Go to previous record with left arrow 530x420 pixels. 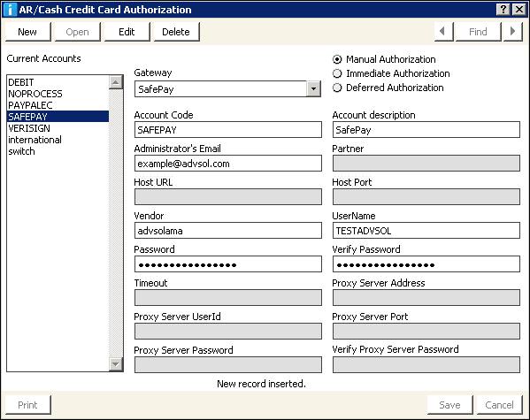coord(443,32)
